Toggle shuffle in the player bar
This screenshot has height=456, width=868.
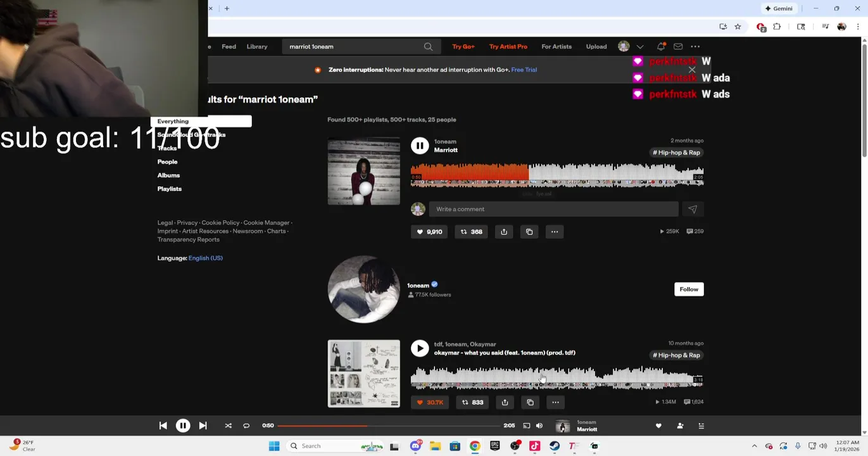(x=228, y=426)
